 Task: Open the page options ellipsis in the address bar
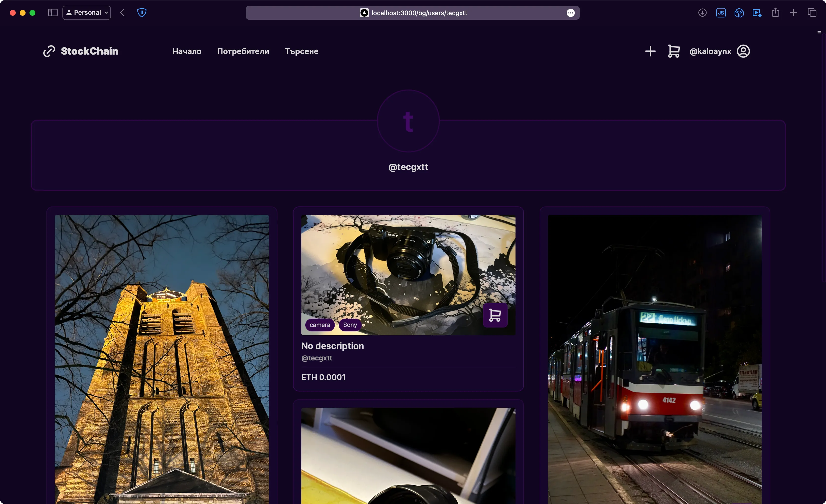pyautogui.click(x=571, y=13)
